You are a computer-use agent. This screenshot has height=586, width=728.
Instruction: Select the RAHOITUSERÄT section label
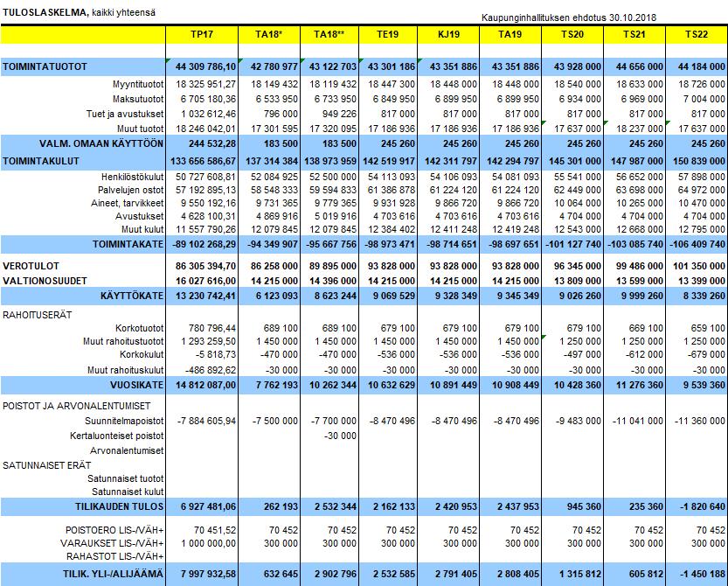[x=37, y=315]
